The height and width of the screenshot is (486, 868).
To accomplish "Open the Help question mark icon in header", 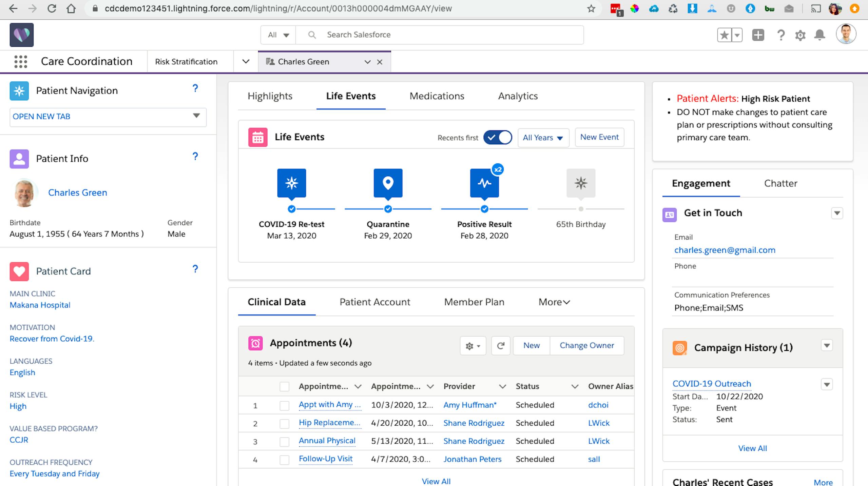I will click(x=780, y=35).
